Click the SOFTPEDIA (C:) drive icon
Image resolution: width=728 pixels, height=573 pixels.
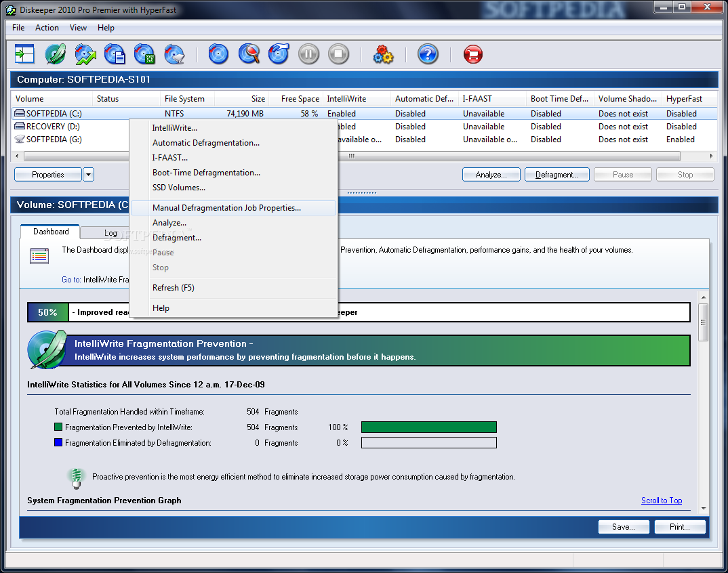pos(20,113)
